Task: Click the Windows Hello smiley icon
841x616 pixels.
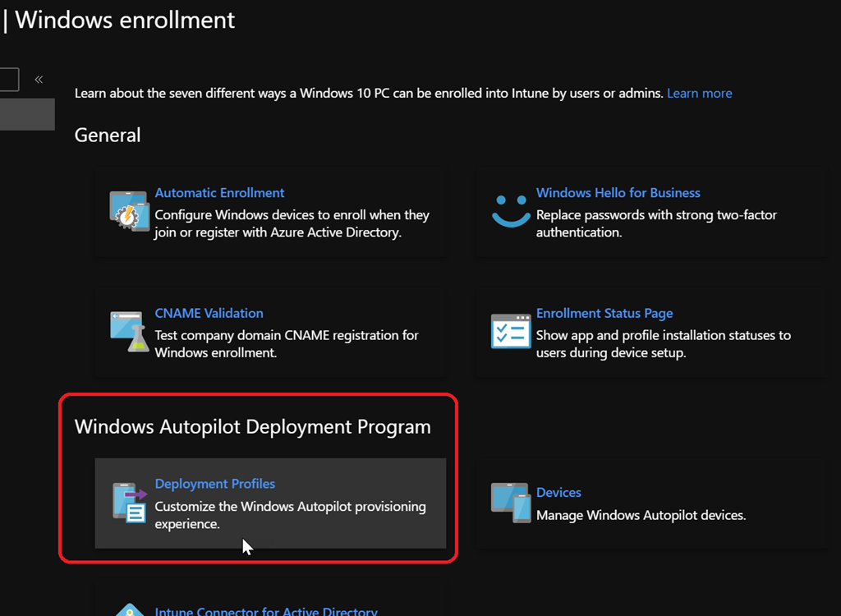Action: pos(511,211)
